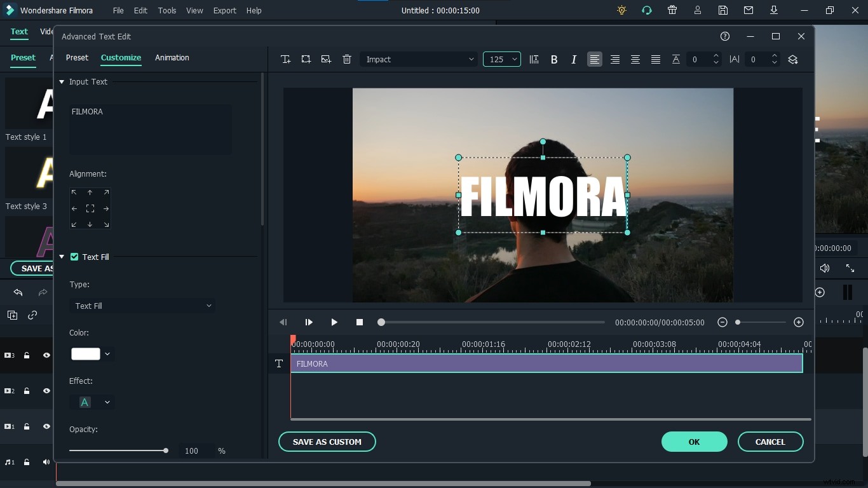868x488 pixels.
Task: Enter fullscreen preview mode
Action: coord(850,268)
